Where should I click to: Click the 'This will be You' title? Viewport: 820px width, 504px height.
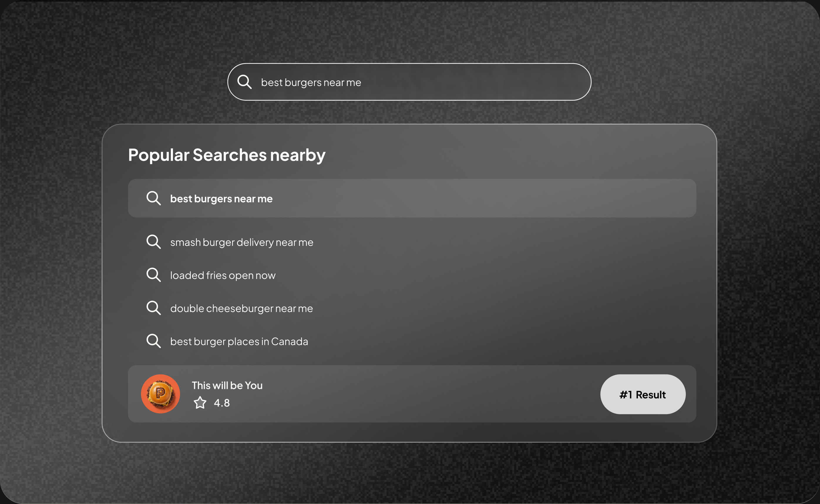coord(227,385)
